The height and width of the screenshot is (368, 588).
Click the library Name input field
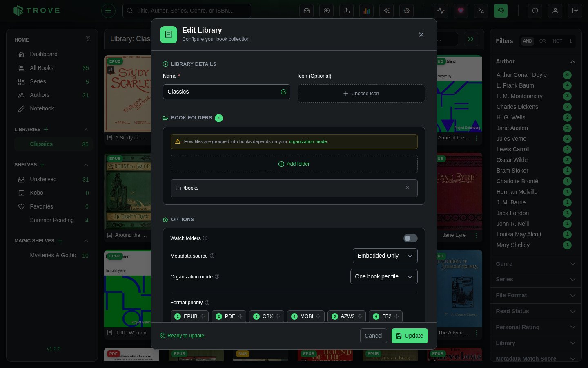226,92
